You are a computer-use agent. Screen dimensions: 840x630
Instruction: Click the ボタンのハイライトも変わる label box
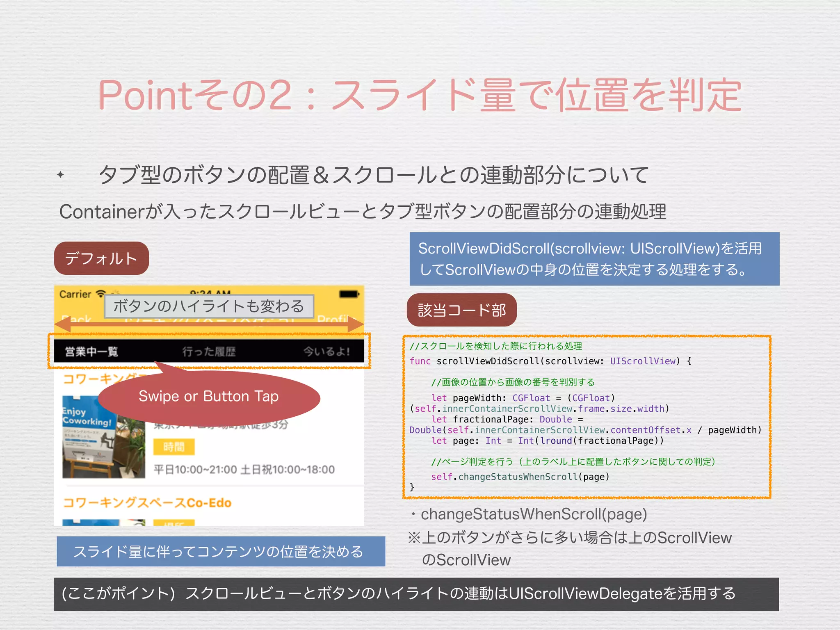point(209,306)
